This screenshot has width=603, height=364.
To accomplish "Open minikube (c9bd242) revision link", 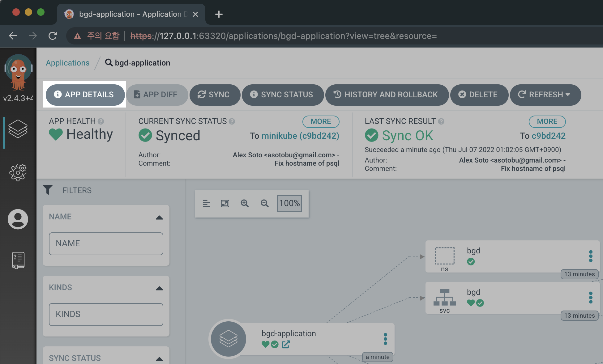I will [300, 136].
